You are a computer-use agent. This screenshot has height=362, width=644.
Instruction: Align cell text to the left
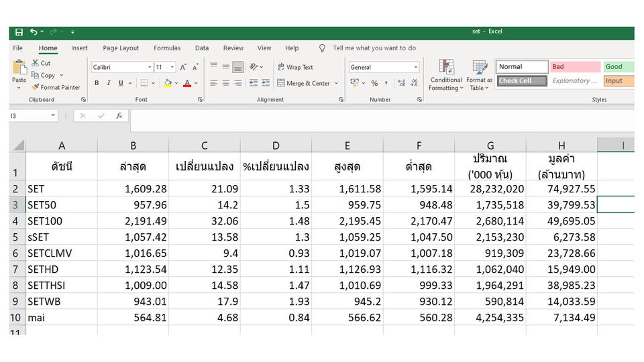pyautogui.click(x=213, y=83)
